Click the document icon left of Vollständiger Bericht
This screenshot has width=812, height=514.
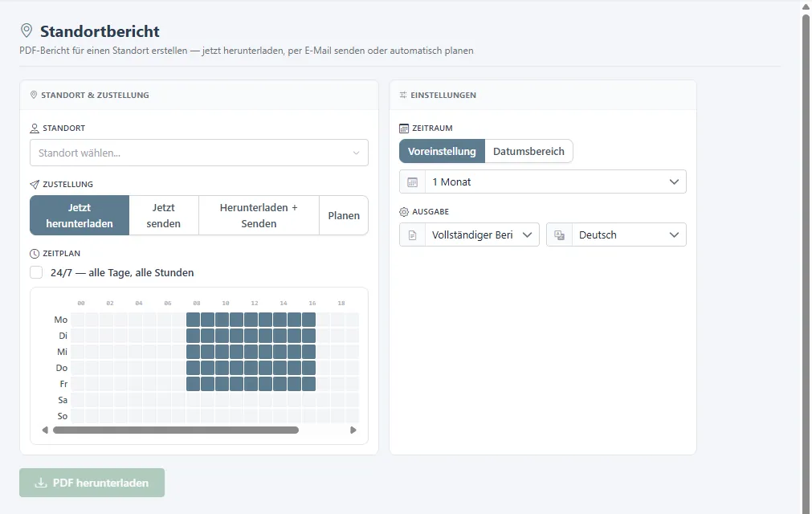[413, 235]
